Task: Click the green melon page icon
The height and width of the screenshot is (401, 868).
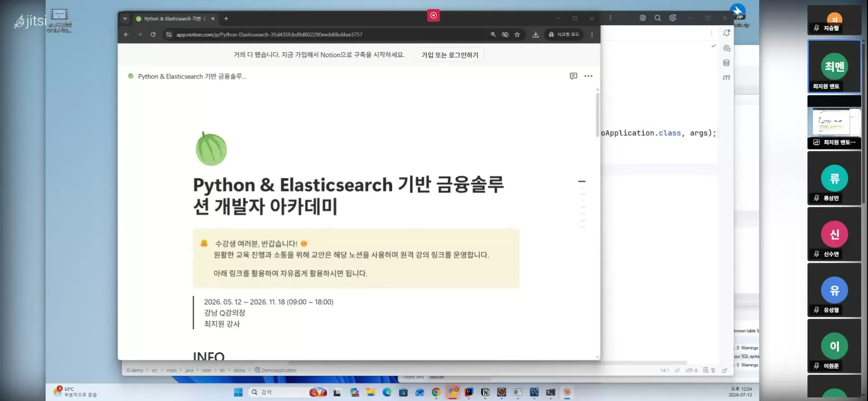Action: (211, 149)
